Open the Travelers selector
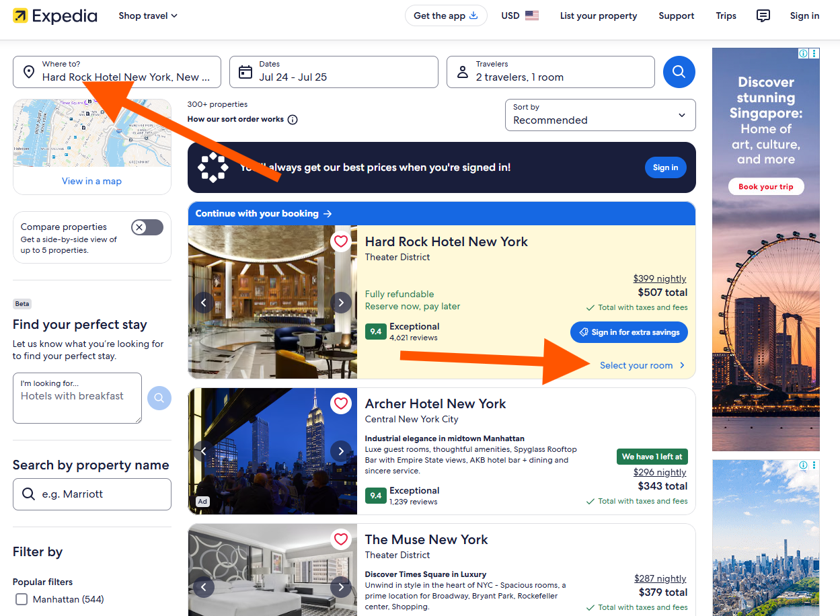840x616 pixels. tap(551, 72)
